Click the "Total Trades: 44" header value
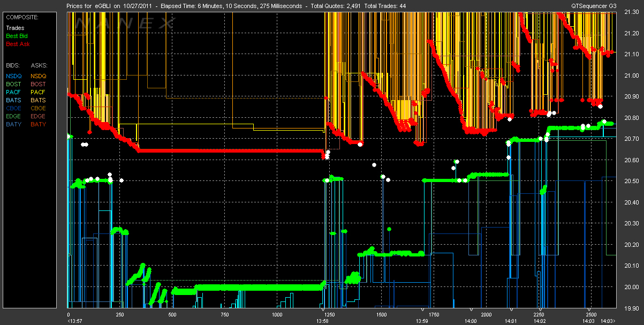644x325 pixels. (385, 6)
